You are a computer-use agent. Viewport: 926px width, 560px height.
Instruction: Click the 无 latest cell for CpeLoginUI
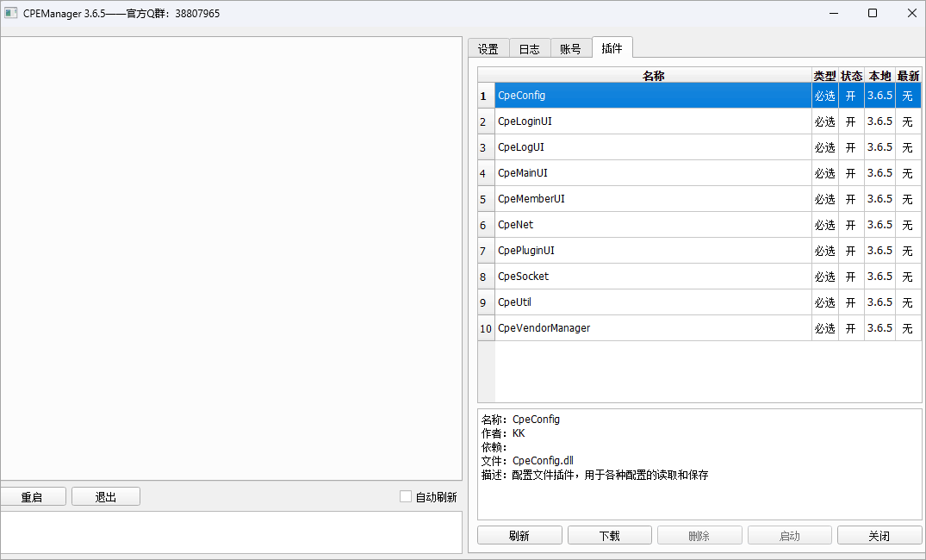point(908,121)
